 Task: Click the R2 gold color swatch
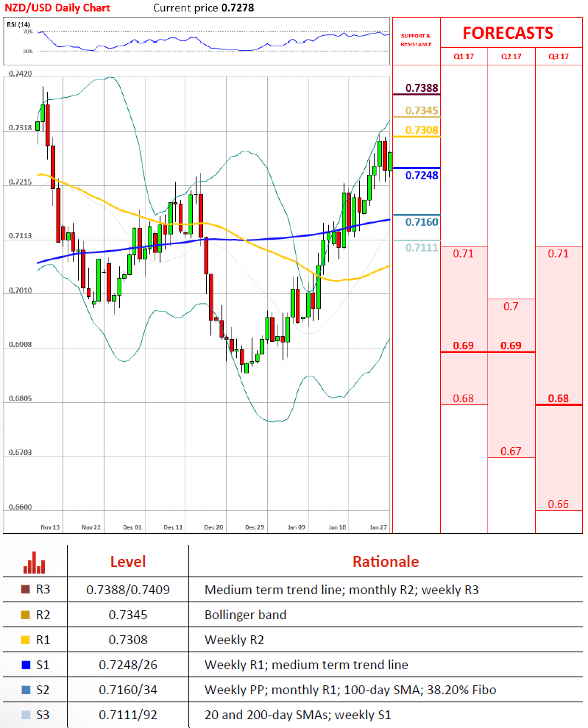tap(26, 615)
